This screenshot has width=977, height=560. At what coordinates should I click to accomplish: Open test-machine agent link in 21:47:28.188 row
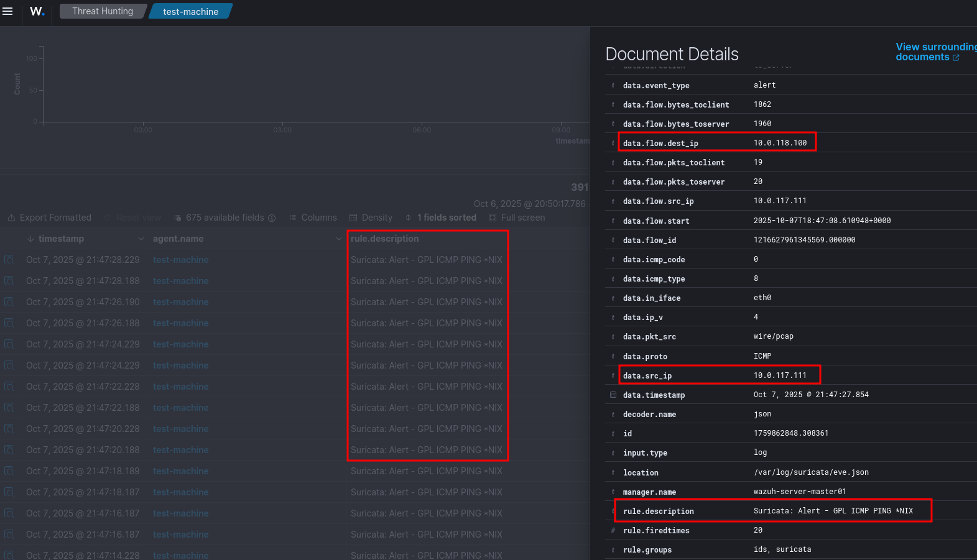click(x=180, y=281)
